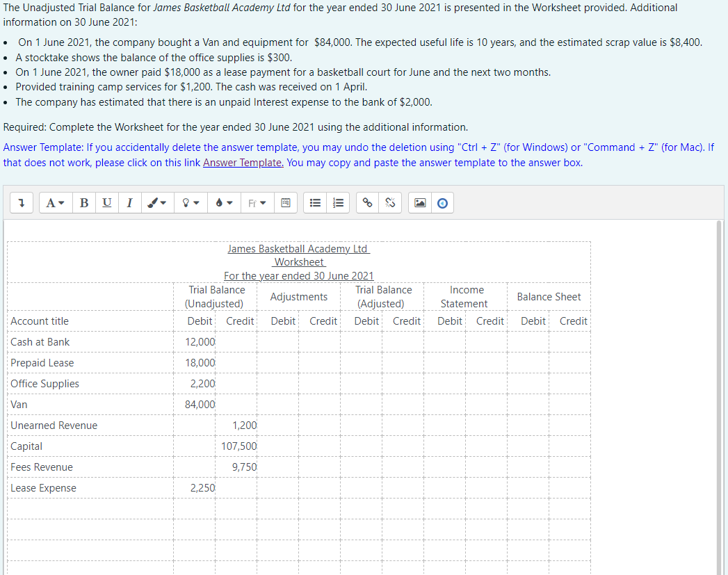Click the Unearned Revenue row label
The height and width of the screenshot is (575, 728).
(54, 426)
